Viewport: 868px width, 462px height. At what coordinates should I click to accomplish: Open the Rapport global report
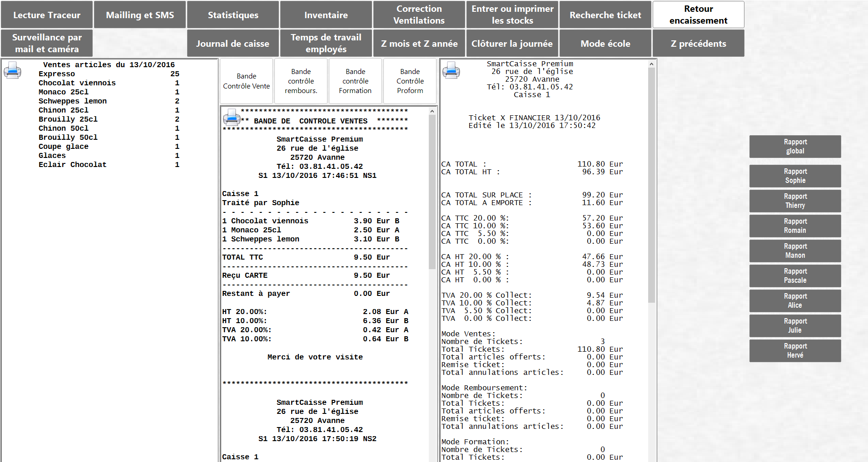pyautogui.click(x=795, y=147)
